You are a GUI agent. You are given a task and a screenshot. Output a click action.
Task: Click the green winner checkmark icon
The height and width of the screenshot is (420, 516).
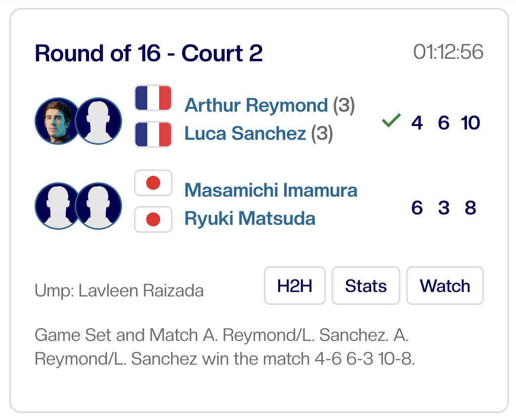pos(391,121)
